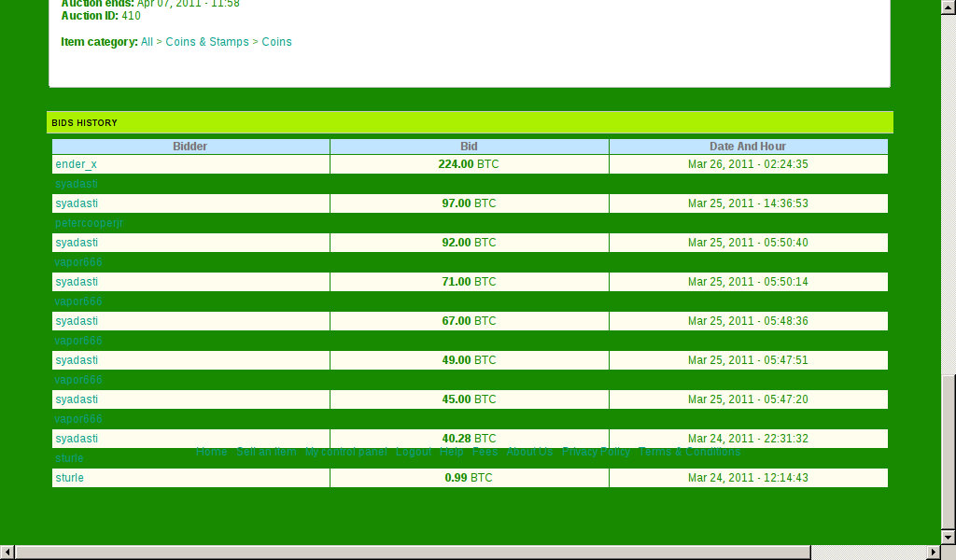956x560 pixels.
Task: Open syadasti link in the 40.28 BTC row
Action: pos(77,439)
